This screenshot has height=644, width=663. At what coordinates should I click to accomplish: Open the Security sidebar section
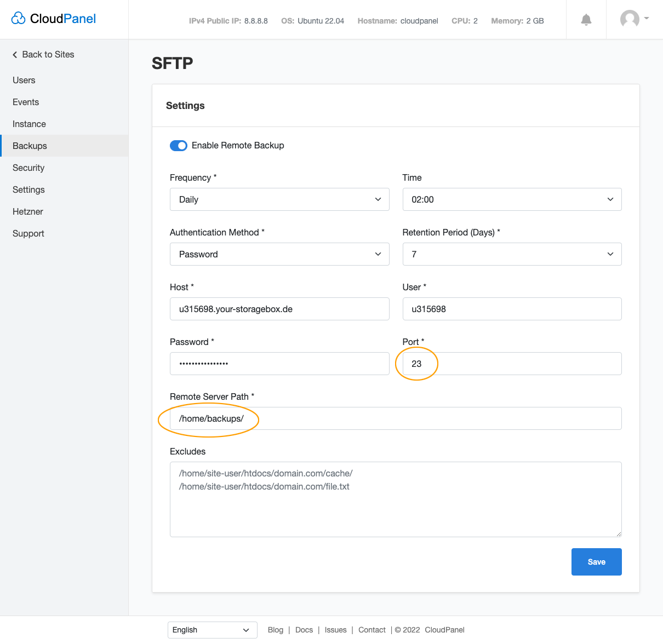[x=28, y=168]
